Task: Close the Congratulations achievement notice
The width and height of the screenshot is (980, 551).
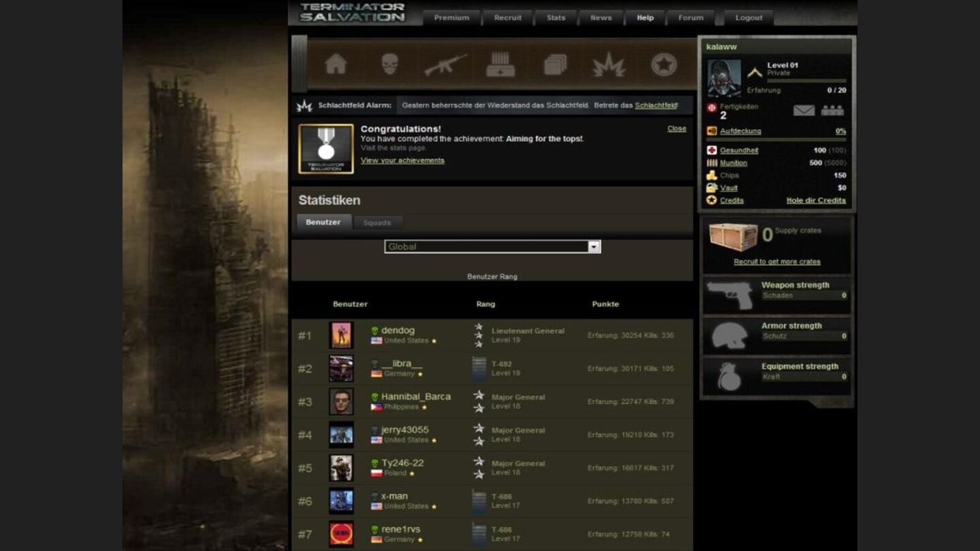Action: pyautogui.click(x=676, y=129)
